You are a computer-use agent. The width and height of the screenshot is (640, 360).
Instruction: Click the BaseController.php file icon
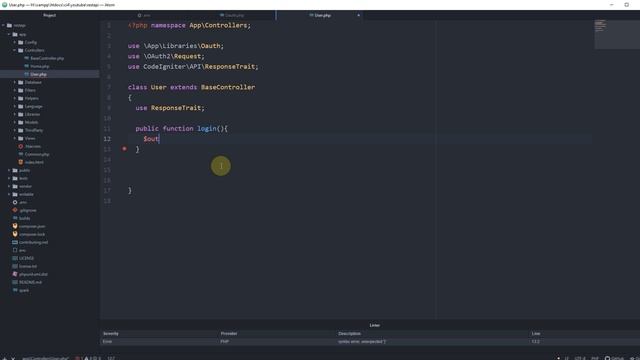point(27,58)
